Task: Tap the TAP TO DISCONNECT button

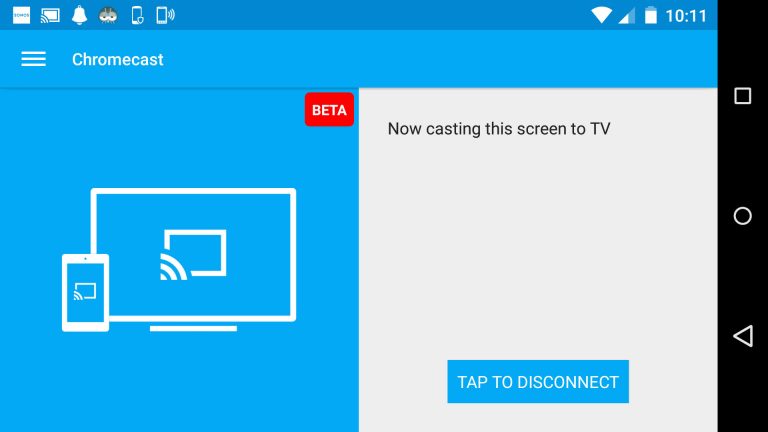Action: (x=538, y=382)
